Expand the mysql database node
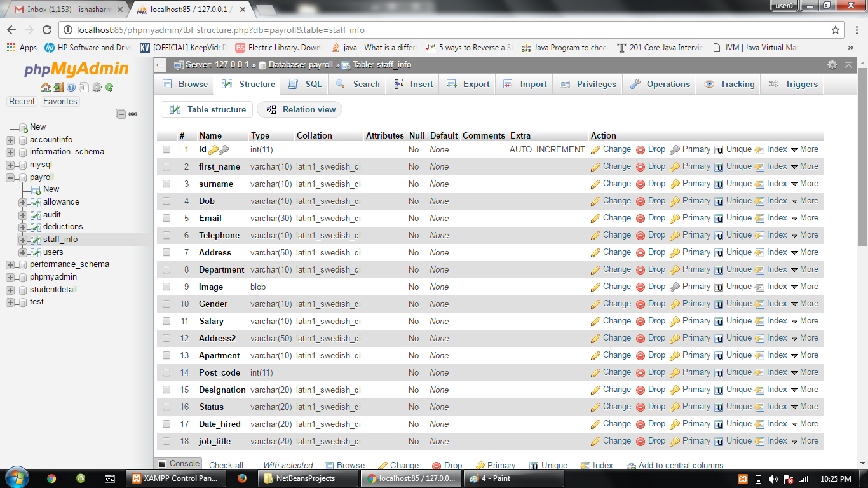This screenshot has width=868, height=488. (10, 165)
